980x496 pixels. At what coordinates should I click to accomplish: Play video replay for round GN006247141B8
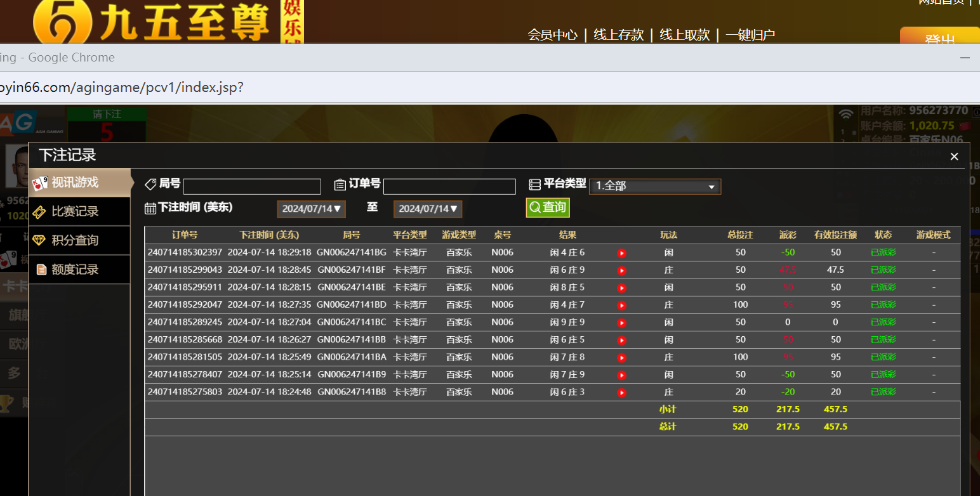(621, 393)
